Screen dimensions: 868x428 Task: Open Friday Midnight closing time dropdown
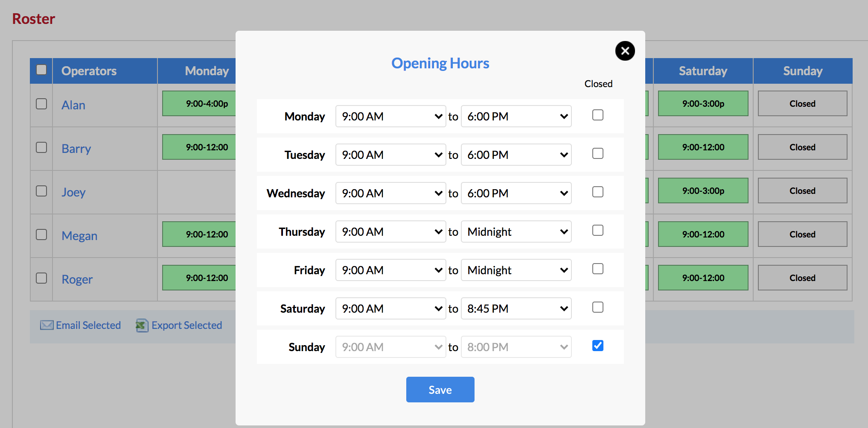point(516,270)
